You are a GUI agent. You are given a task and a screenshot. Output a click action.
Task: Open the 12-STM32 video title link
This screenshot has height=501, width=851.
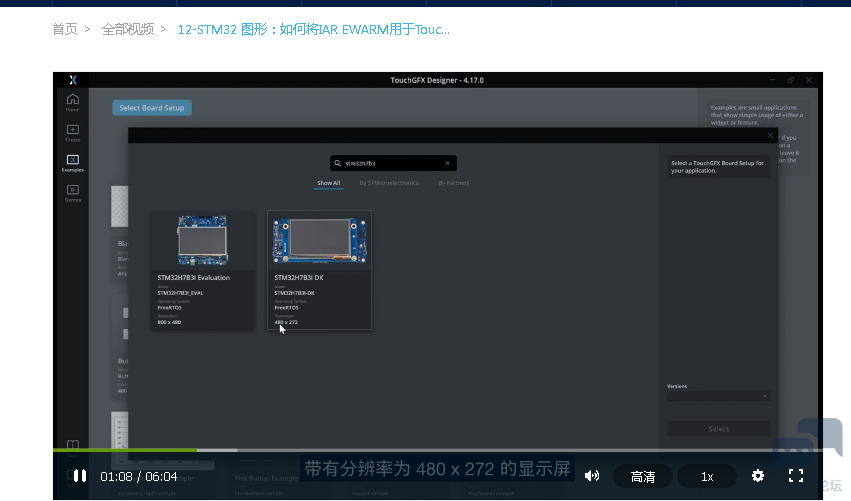(x=314, y=29)
